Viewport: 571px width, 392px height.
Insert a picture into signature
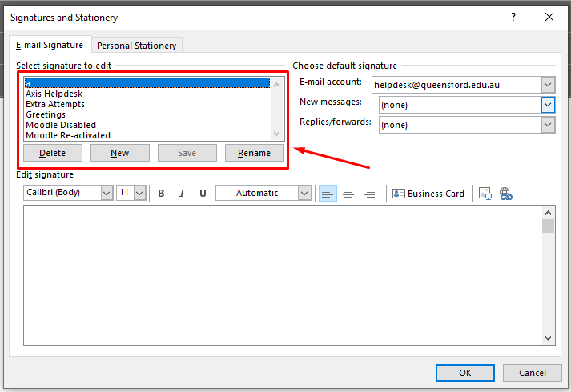[485, 194]
